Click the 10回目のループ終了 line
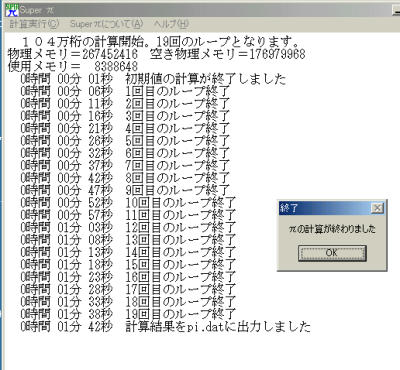This screenshot has height=370, width=400. pos(128,202)
